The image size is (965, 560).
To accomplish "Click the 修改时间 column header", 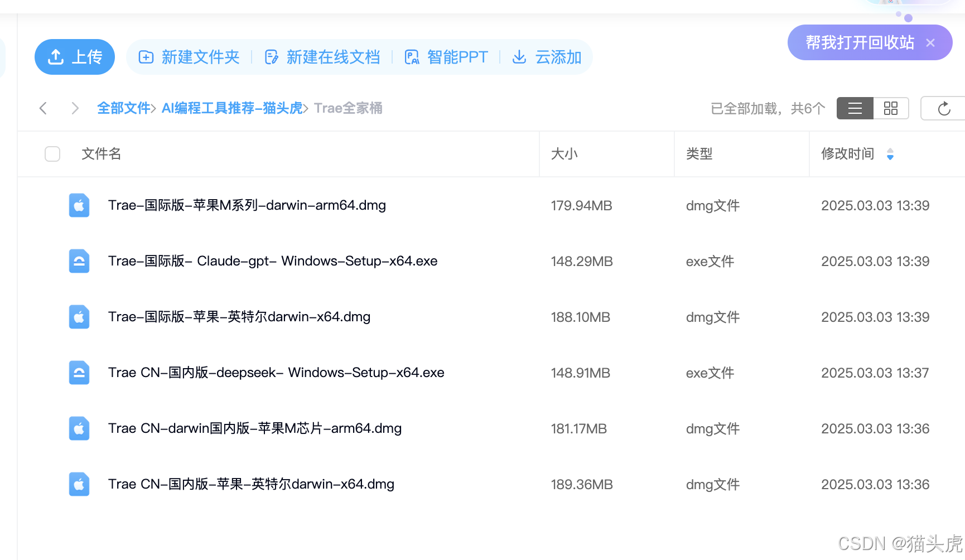I will pyautogui.click(x=848, y=154).
